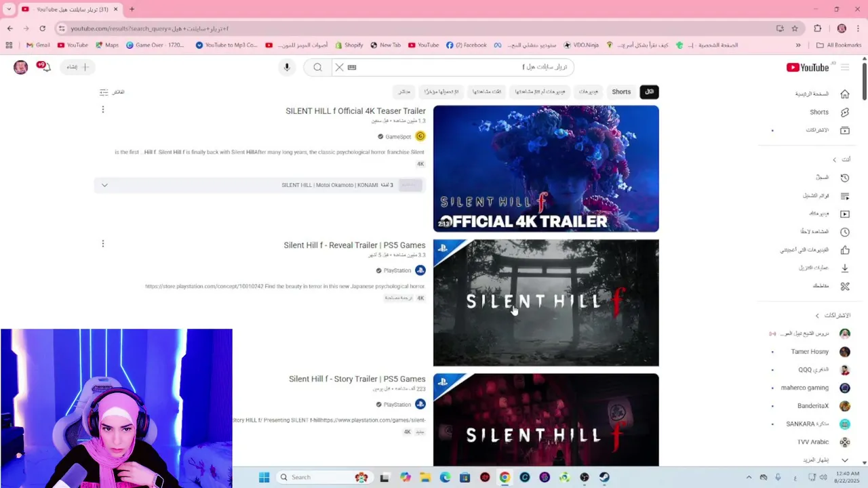Open TVV Arabic subscription channel

click(x=813, y=442)
